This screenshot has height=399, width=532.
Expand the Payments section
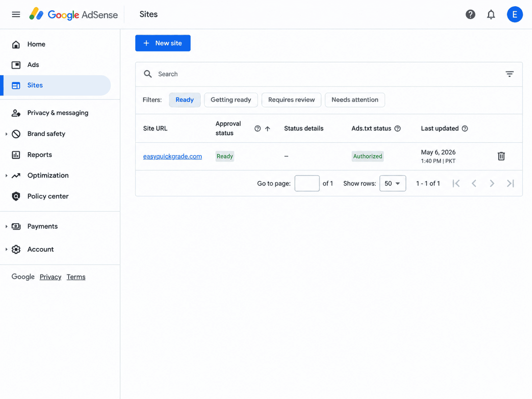[6, 226]
